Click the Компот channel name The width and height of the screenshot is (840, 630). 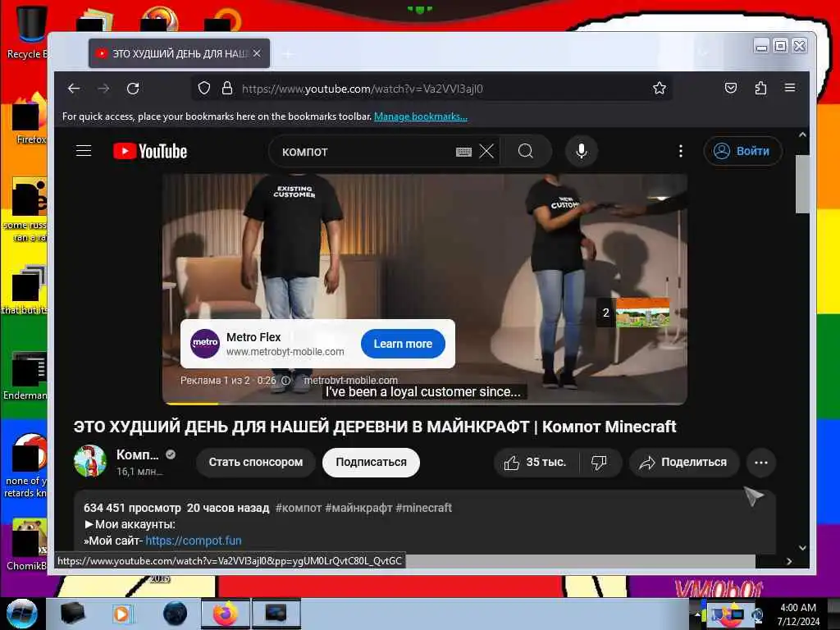[138, 454]
